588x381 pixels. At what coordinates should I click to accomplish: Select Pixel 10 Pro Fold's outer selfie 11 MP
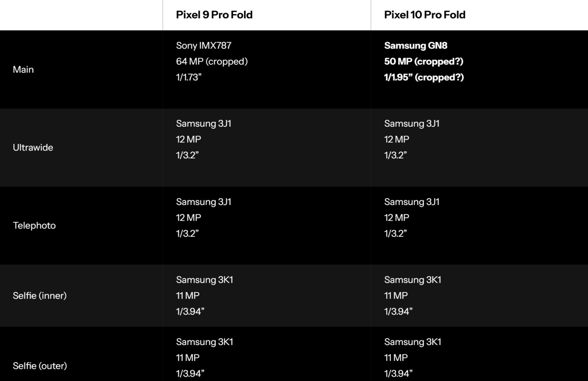click(x=396, y=357)
